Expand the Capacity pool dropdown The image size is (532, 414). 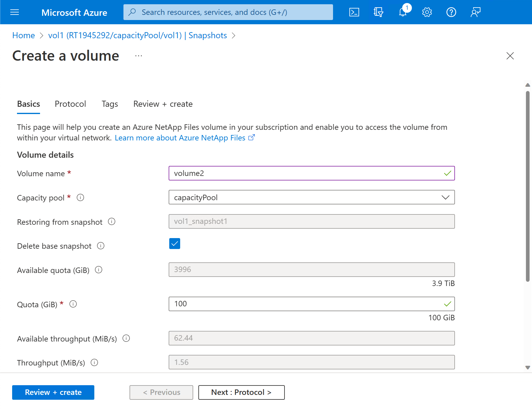[x=311, y=197]
